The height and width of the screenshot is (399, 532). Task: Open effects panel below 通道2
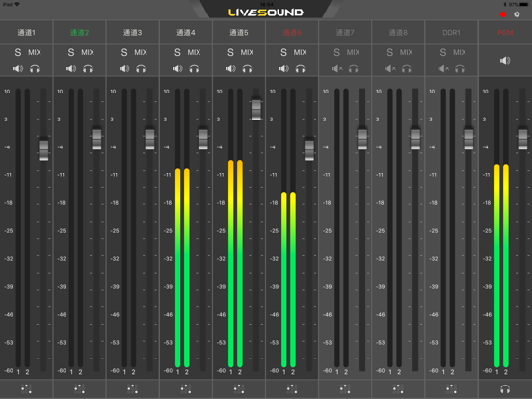(79, 388)
